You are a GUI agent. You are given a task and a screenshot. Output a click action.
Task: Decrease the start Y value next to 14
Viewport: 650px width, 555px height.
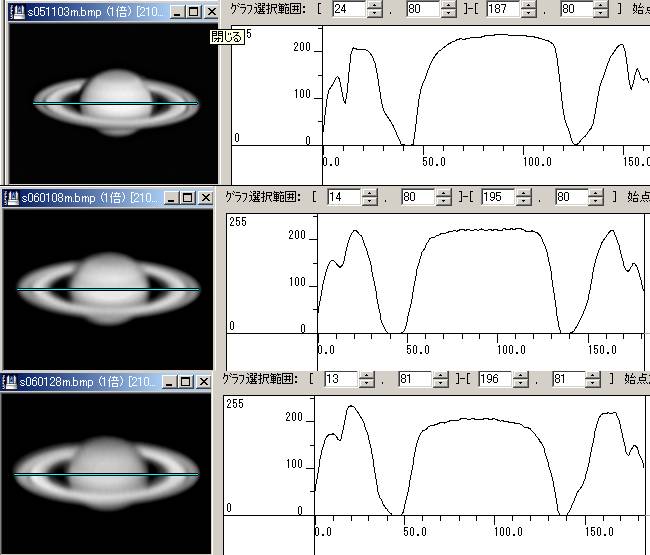pyautogui.click(x=444, y=201)
